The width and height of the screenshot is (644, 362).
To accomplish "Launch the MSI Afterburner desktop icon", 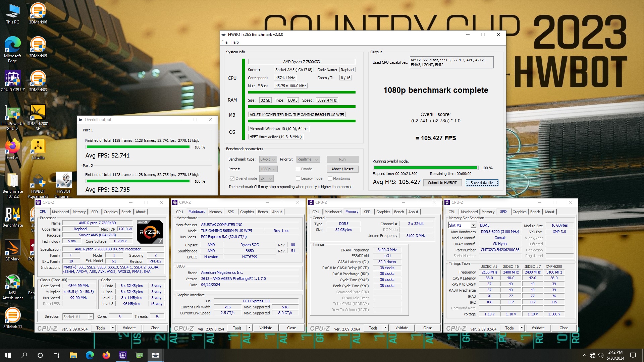I will (12, 287).
